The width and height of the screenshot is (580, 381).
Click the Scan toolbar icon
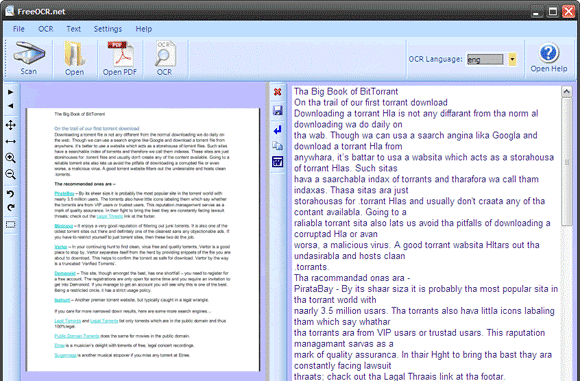[x=28, y=59]
